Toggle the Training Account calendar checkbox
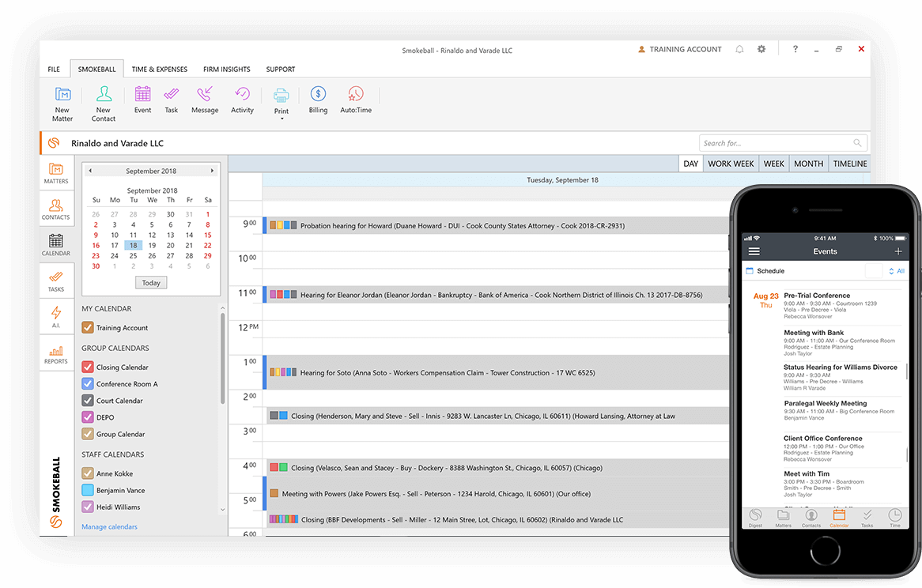 [88, 327]
